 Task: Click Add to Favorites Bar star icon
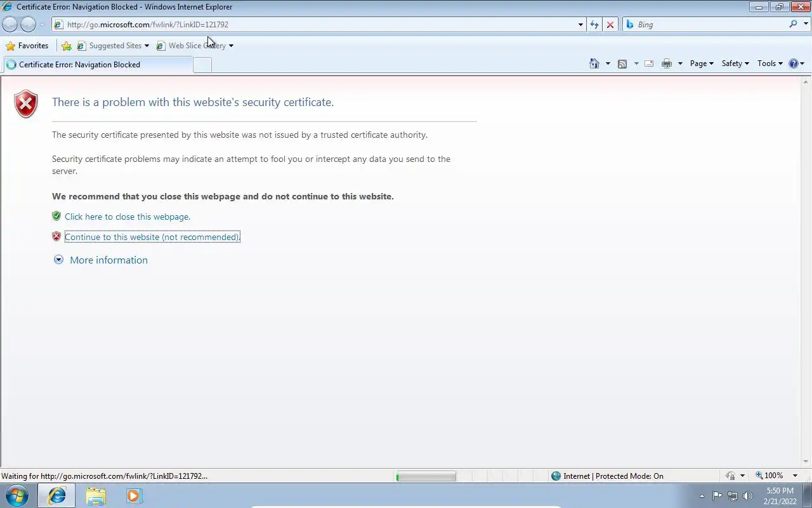tap(67, 46)
